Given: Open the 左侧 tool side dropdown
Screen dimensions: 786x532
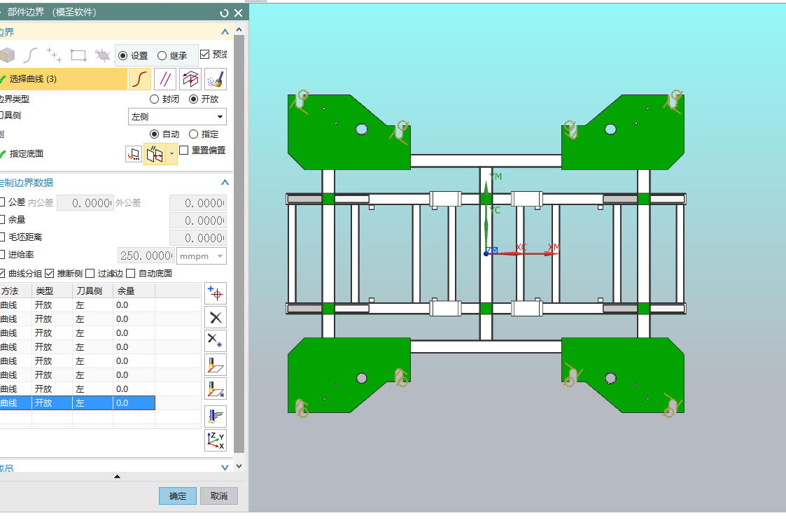Looking at the screenshot, I should pyautogui.click(x=178, y=117).
